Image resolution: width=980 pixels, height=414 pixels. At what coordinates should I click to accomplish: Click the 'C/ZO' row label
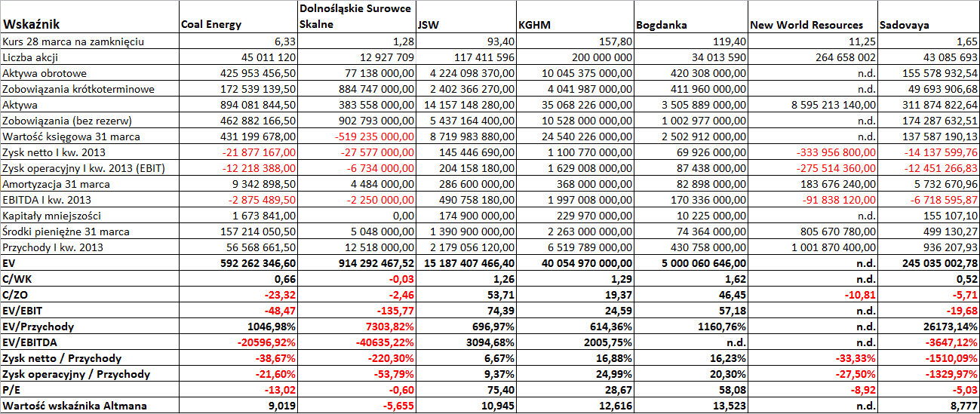pyautogui.click(x=16, y=295)
